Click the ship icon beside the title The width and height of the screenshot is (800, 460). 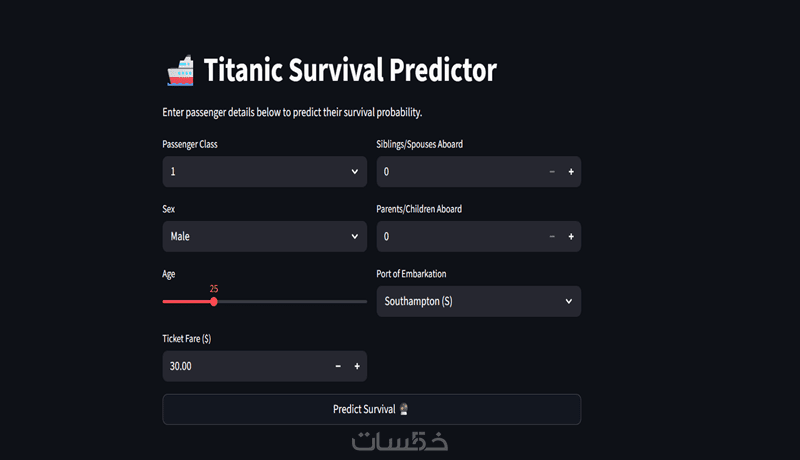[179, 71]
